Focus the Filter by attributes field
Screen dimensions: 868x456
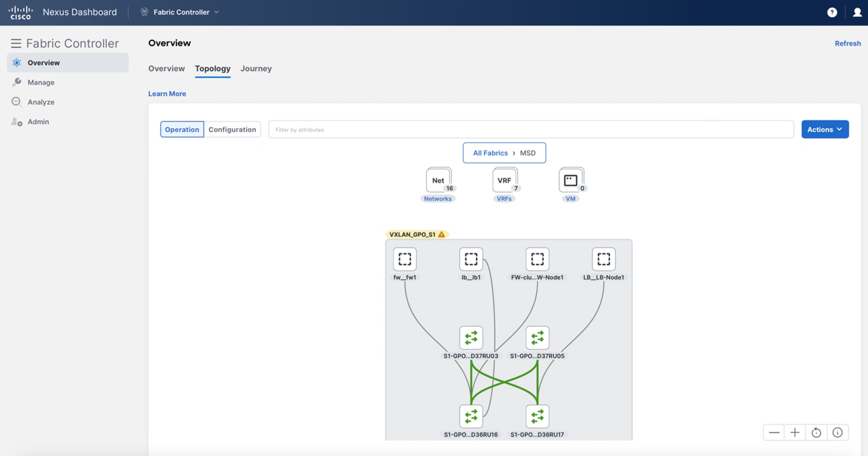pyautogui.click(x=531, y=129)
